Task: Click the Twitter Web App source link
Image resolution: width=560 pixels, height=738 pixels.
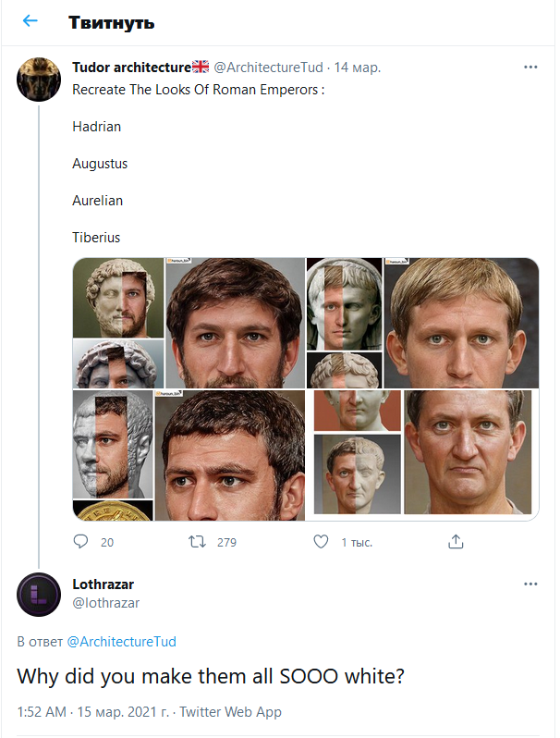Action: pyautogui.click(x=230, y=712)
